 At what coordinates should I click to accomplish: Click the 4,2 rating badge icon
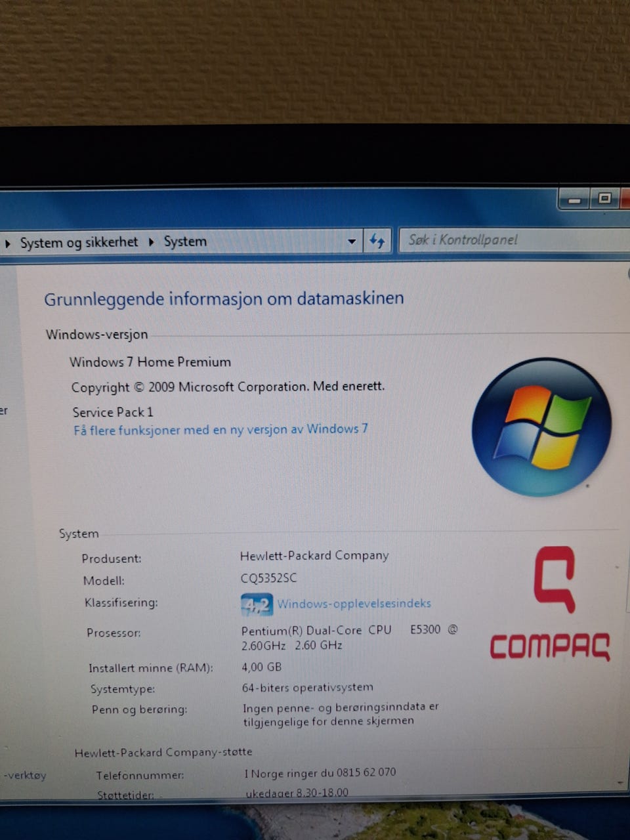coord(257,604)
